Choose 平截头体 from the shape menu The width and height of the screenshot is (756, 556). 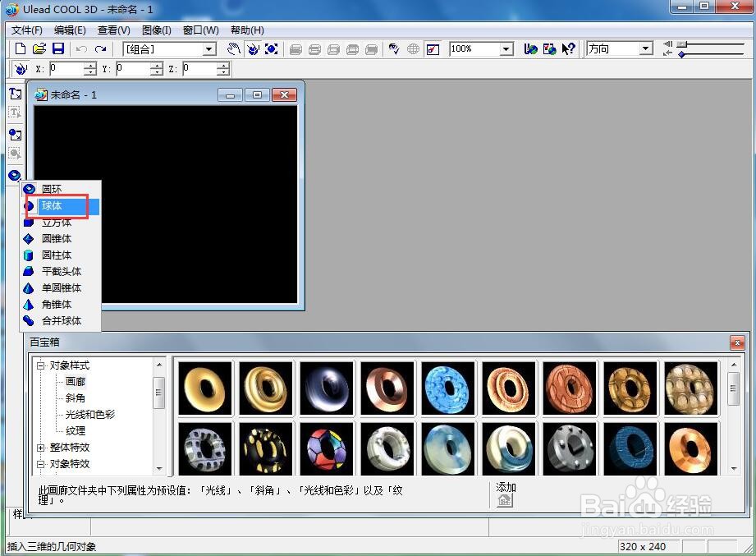tap(60, 272)
